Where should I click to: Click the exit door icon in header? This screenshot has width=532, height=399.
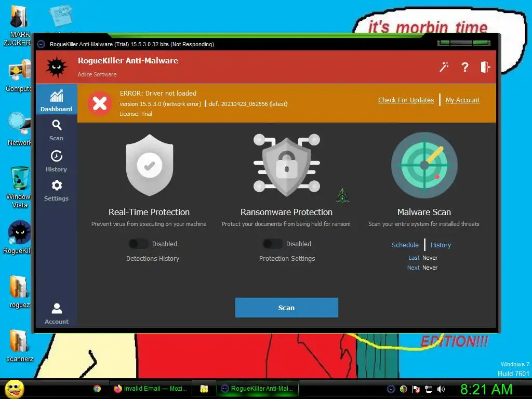pyautogui.click(x=485, y=67)
